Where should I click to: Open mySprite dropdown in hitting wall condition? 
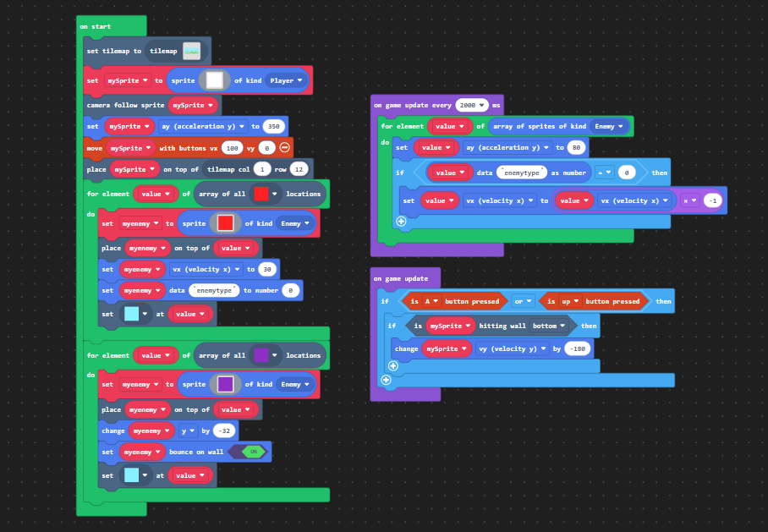[450, 326]
